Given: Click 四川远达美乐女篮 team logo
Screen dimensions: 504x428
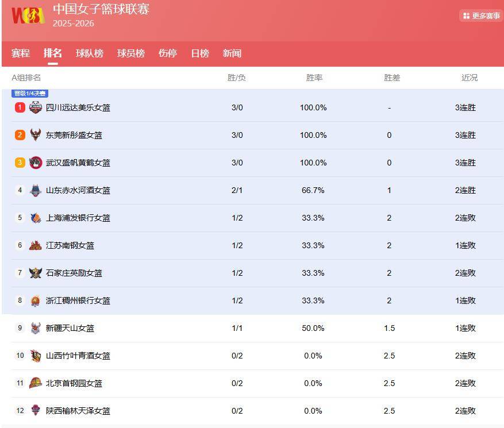Looking at the screenshot, I should click(36, 107).
